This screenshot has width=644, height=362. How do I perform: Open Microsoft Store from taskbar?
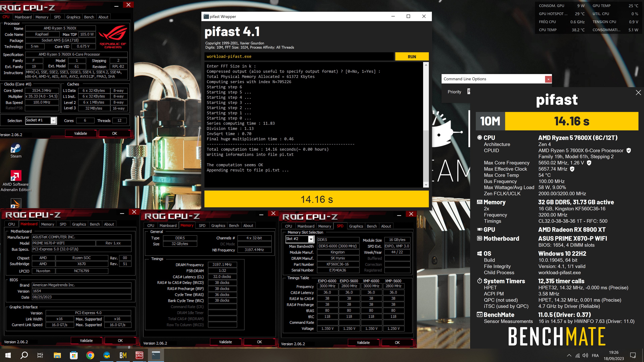tap(73, 355)
